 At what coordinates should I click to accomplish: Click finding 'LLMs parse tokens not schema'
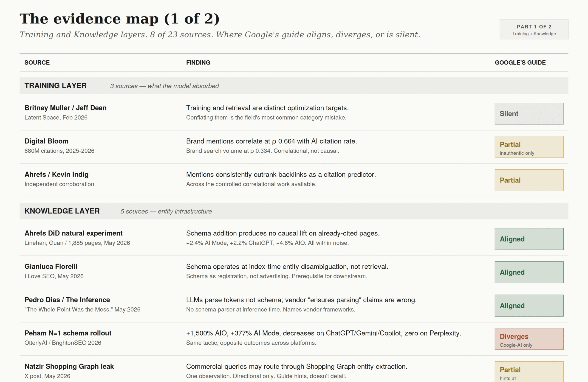(x=301, y=300)
